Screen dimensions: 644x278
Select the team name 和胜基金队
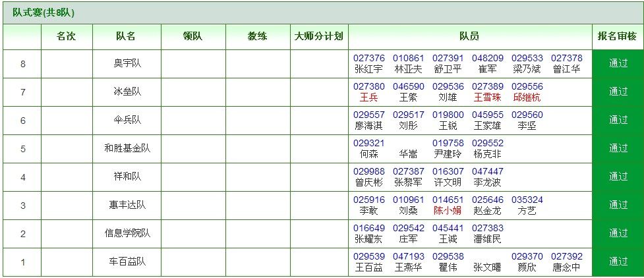coord(127,149)
